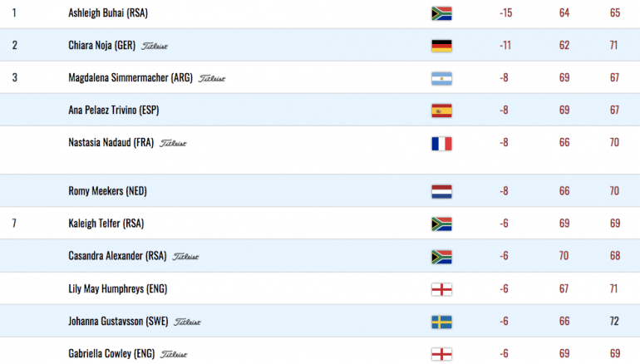The image size is (640, 364).
Task: Click position number 7 in Kaleigh Telfer's row
Action: click(x=14, y=224)
